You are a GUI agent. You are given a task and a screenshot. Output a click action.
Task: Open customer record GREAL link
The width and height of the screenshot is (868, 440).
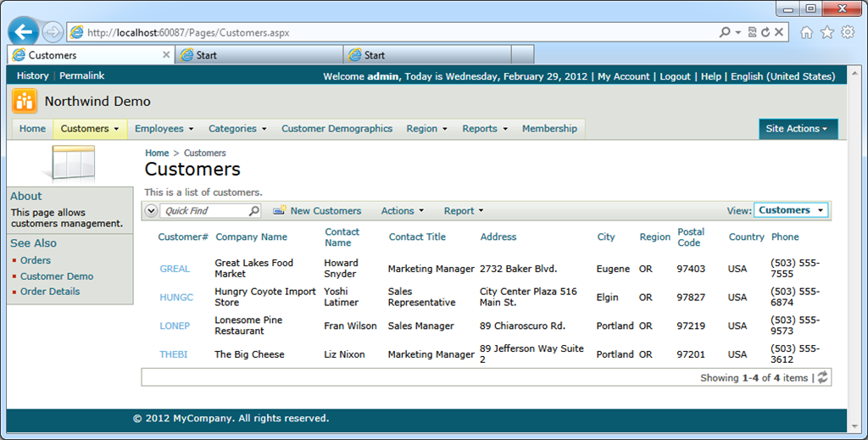(175, 269)
